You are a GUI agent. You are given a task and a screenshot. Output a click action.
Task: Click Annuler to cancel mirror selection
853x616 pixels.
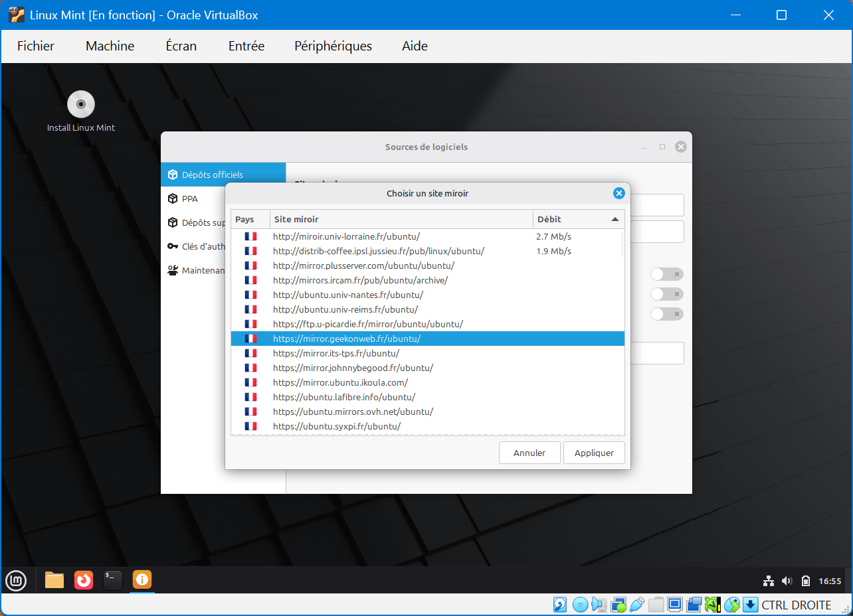[x=529, y=453]
